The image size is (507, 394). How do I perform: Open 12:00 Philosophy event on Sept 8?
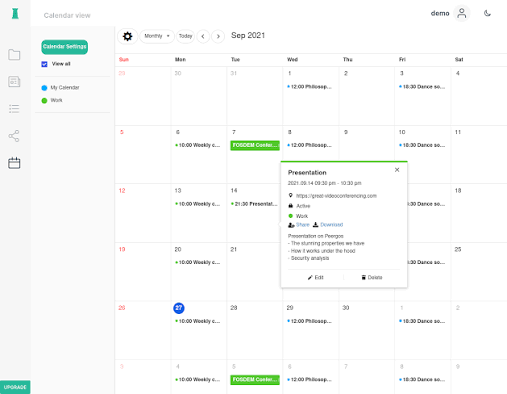pos(311,145)
